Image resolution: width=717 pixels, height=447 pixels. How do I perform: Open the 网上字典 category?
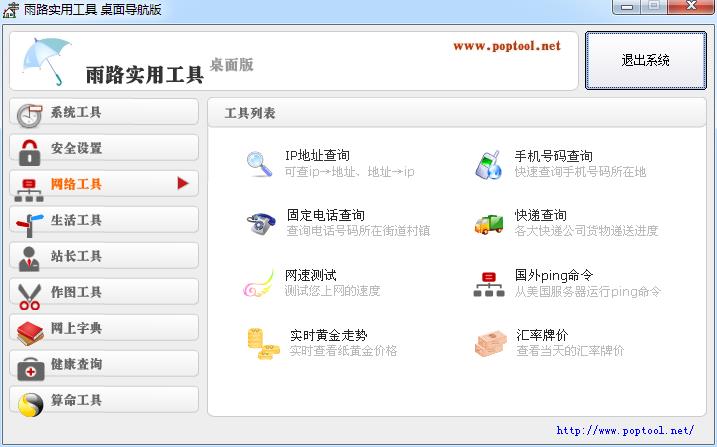104,328
